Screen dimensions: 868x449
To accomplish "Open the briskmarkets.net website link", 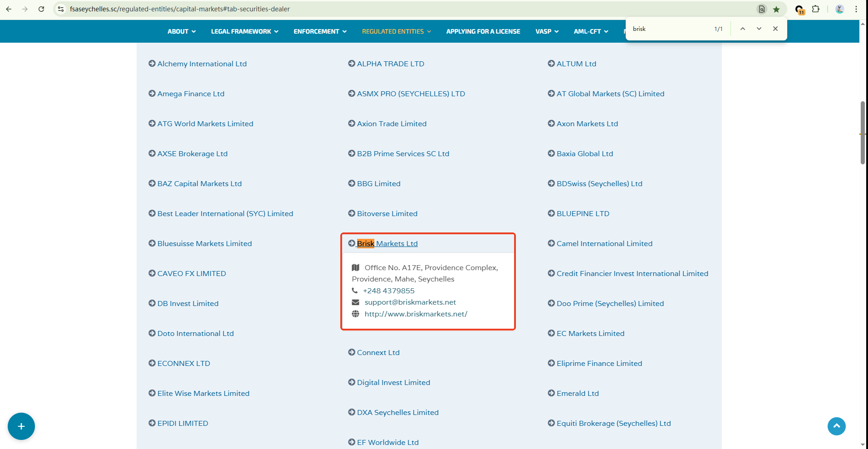I will click(x=416, y=314).
